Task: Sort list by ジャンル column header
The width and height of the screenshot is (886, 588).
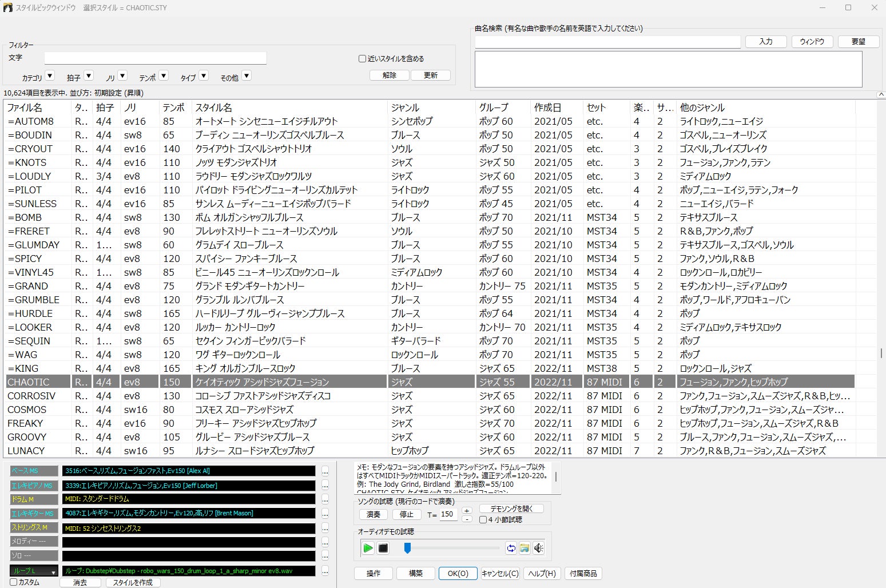Action: point(405,108)
